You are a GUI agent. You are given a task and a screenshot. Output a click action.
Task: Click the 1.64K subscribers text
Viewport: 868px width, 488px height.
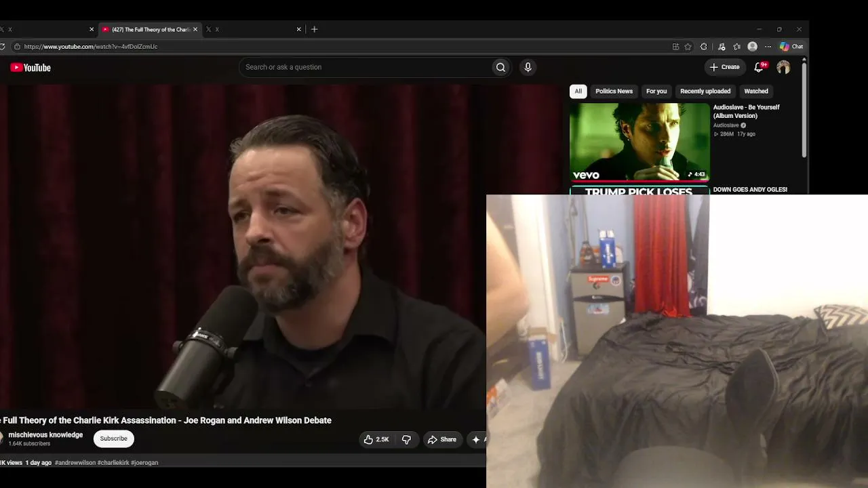coord(29,444)
